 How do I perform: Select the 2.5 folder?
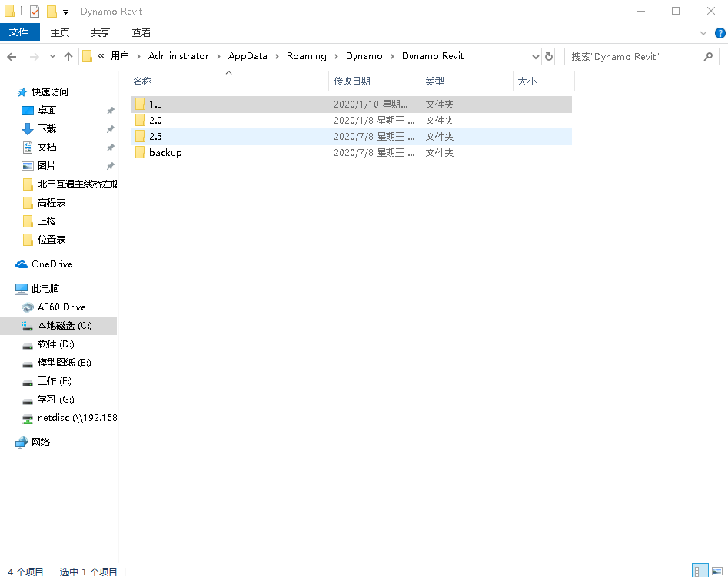[x=351, y=137]
